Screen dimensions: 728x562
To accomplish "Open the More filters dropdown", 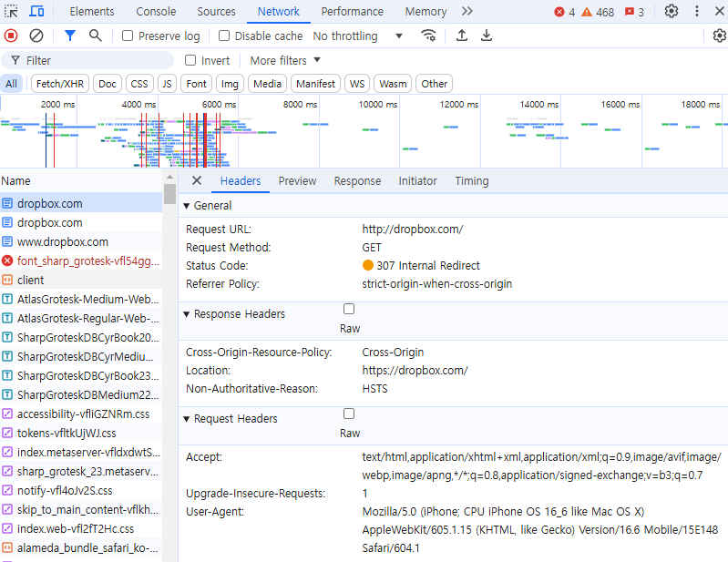I will pos(285,60).
